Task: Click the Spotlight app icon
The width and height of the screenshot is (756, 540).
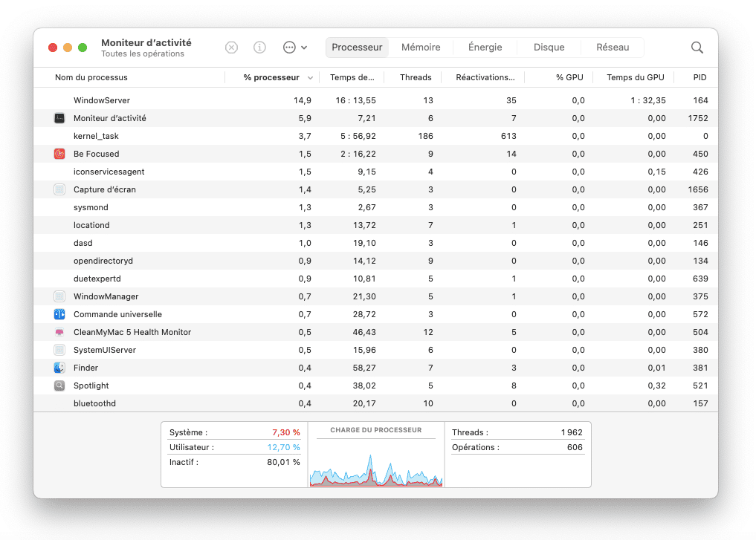Action: tap(59, 386)
